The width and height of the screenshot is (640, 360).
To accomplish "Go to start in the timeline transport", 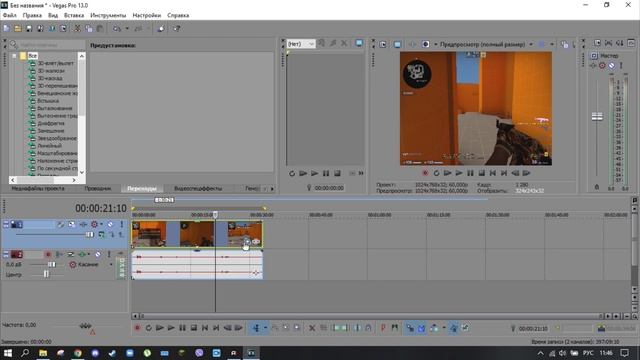I will (205, 328).
